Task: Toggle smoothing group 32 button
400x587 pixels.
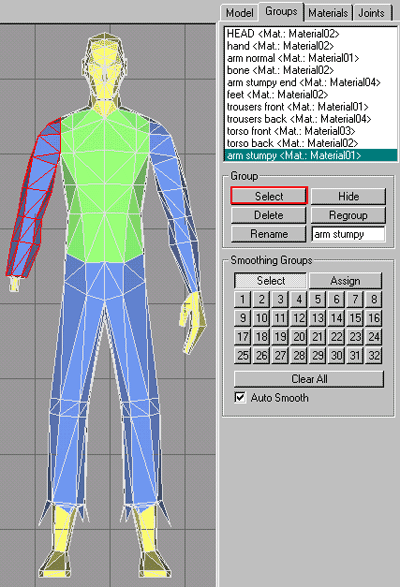Action: (374, 355)
